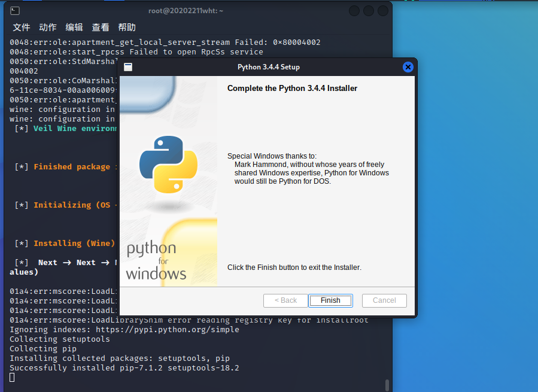Click "Installing (Wine)" orange terminal text
This screenshot has height=392, width=538.
point(74,244)
